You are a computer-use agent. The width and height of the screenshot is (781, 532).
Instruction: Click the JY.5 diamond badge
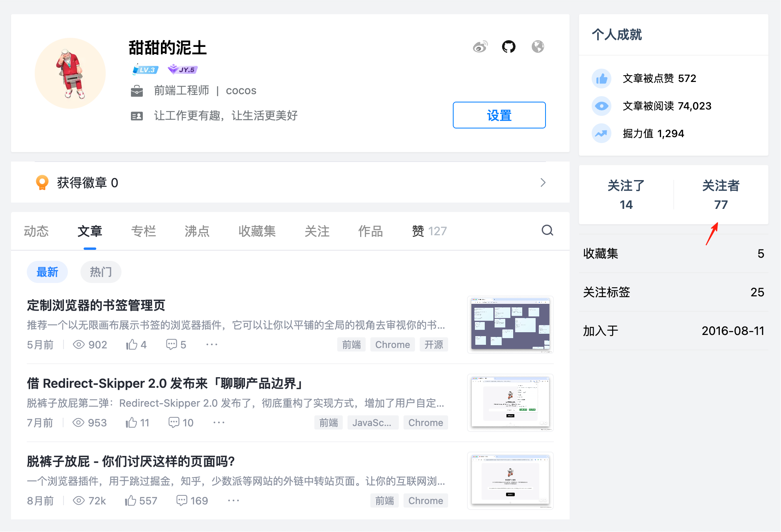point(183,70)
